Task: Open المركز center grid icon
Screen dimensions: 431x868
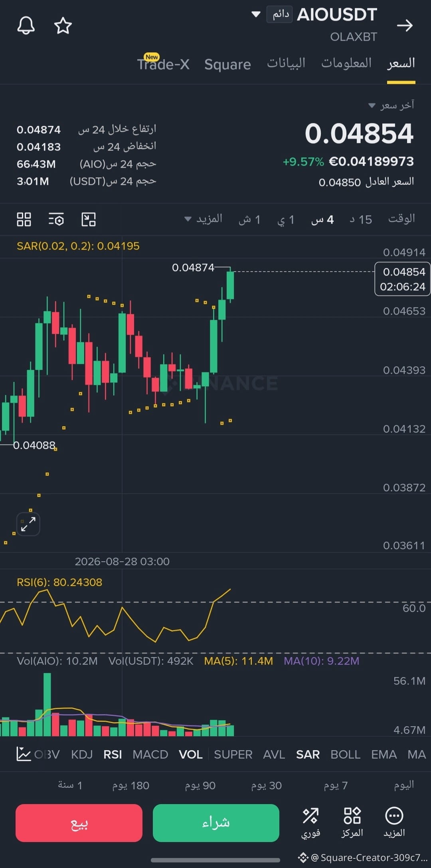Action: 352,823
